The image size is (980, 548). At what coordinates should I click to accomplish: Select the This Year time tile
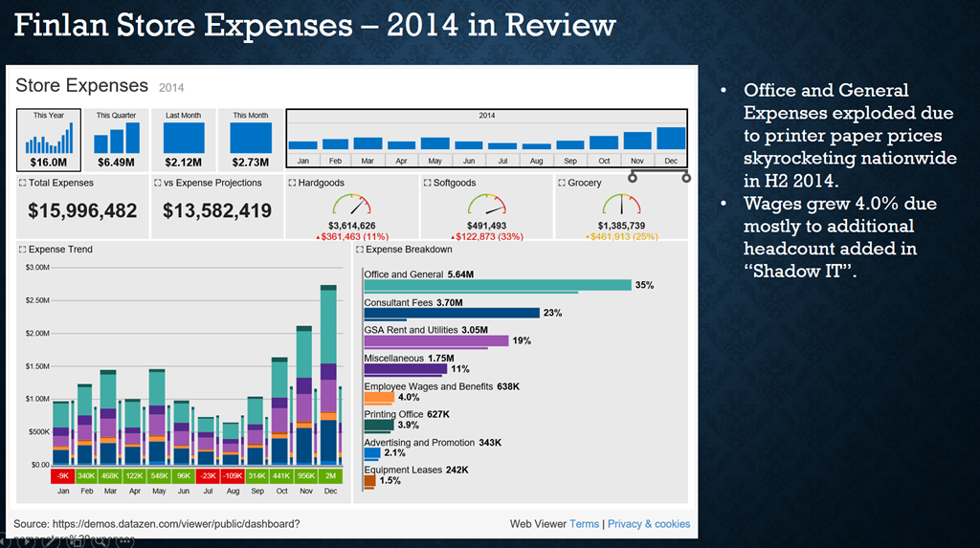(49, 139)
